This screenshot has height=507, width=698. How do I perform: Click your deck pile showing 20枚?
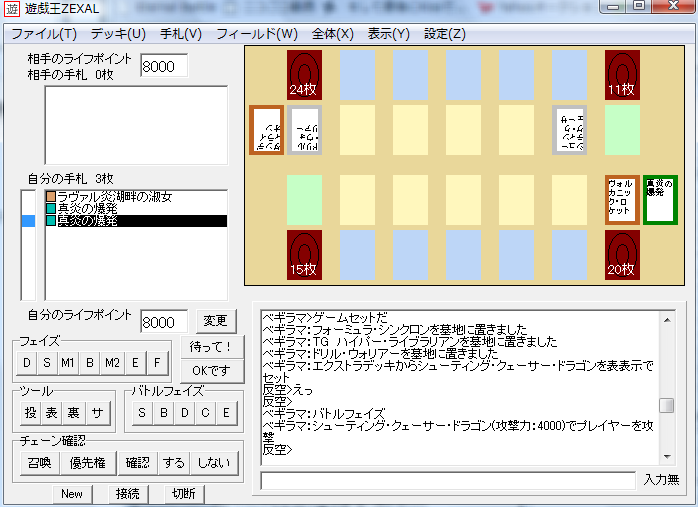[x=622, y=255]
